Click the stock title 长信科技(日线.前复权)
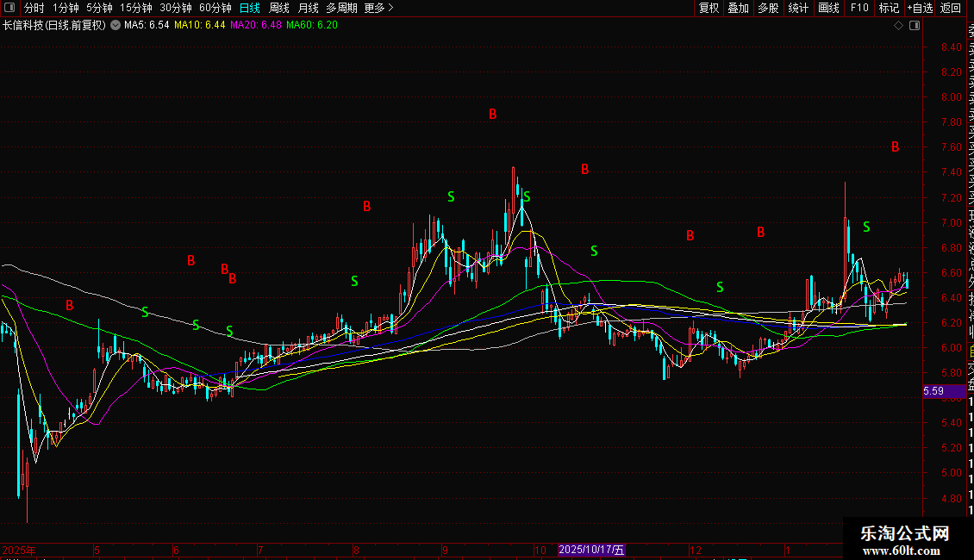The height and width of the screenshot is (560, 974). [54, 26]
